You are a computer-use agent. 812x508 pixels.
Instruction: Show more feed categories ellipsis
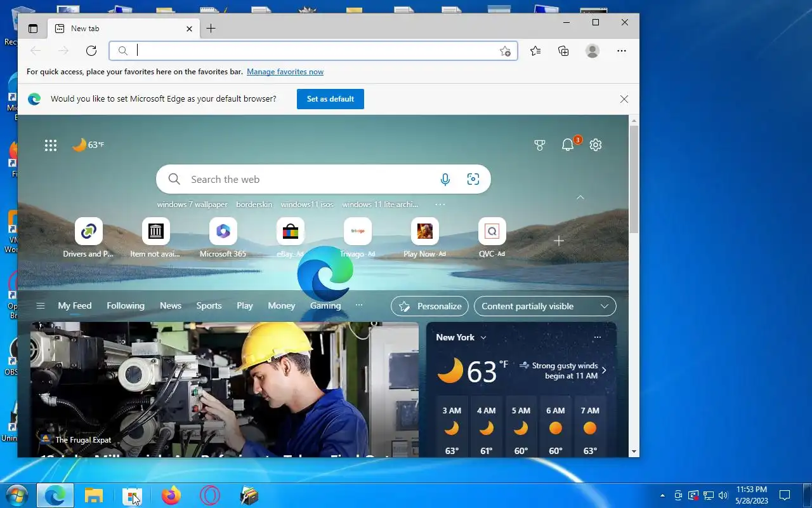pyautogui.click(x=359, y=305)
